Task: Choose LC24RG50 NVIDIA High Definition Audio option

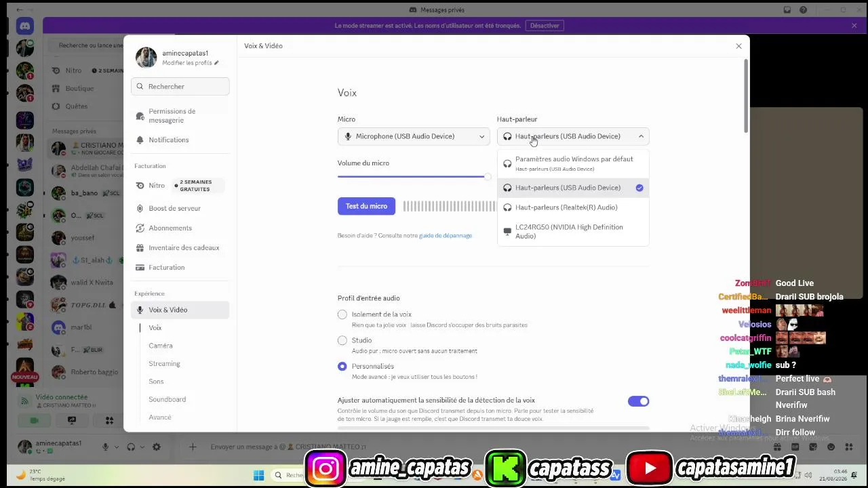Action: pyautogui.click(x=573, y=231)
